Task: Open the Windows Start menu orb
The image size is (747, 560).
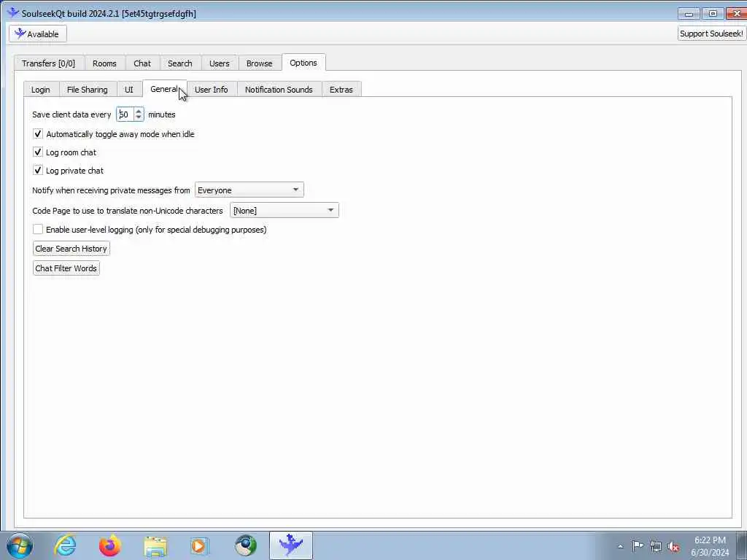Action: point(20,545)
